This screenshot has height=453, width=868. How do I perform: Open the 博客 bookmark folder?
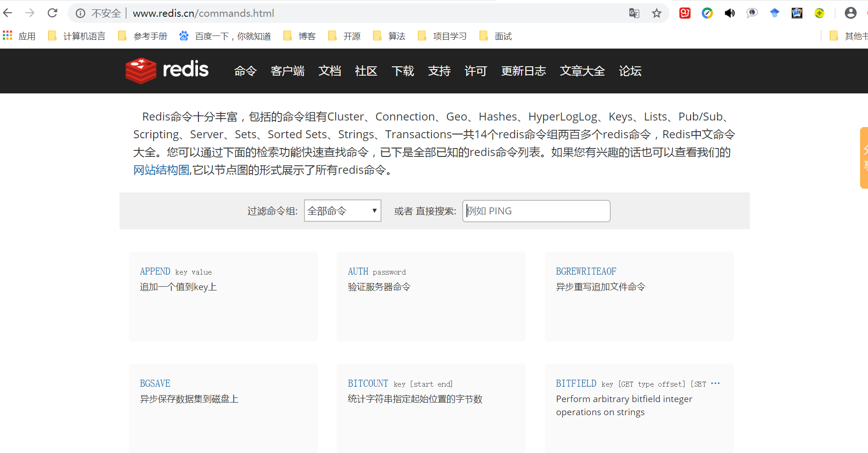point(299,36)
